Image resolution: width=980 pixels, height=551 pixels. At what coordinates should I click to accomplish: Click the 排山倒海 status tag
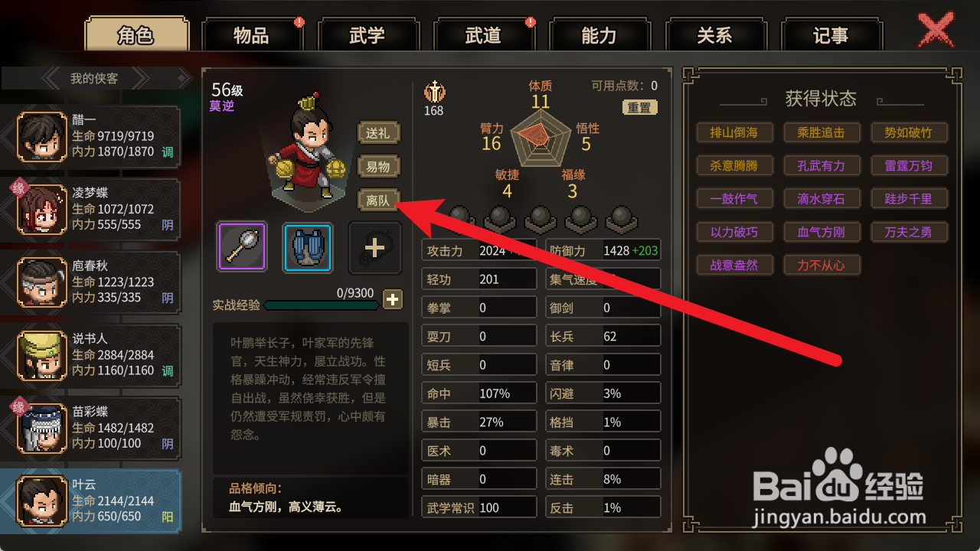point(733,132)
